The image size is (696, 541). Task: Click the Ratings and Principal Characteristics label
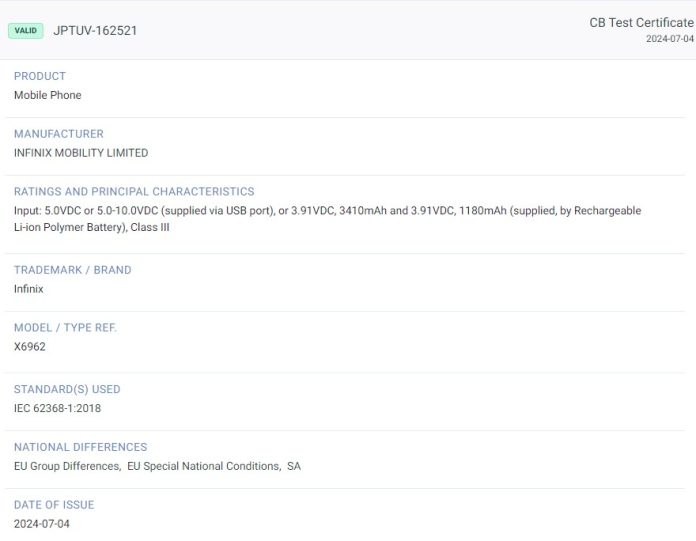pos(134,192)
